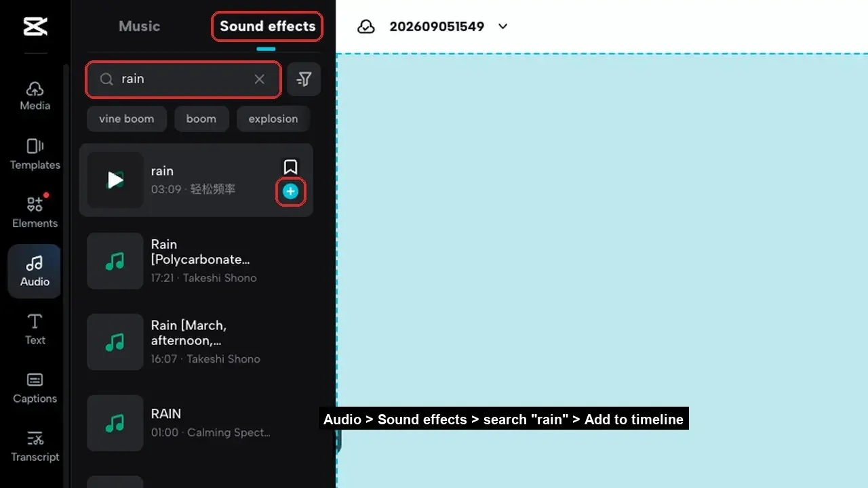Switch to the Music tab
868x488 pixels.
[x=139, y=26]
